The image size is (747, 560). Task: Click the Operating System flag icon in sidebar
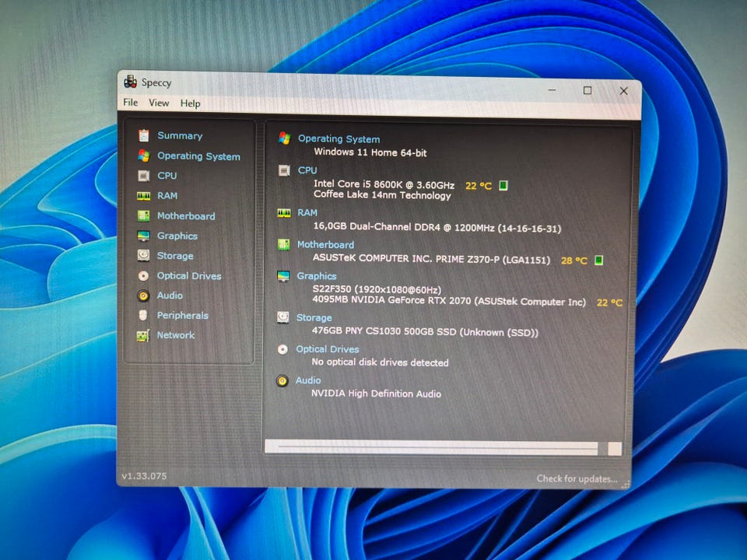click(143, 156)
